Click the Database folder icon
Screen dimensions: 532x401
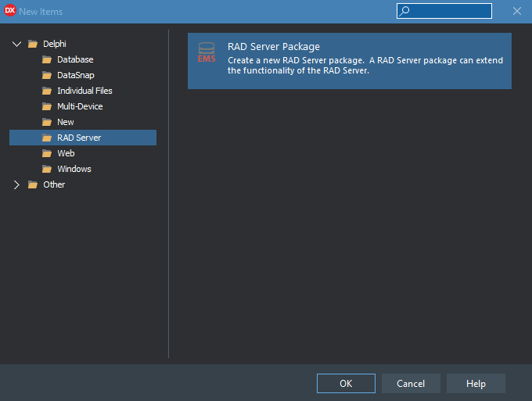(x=47, y=60)
